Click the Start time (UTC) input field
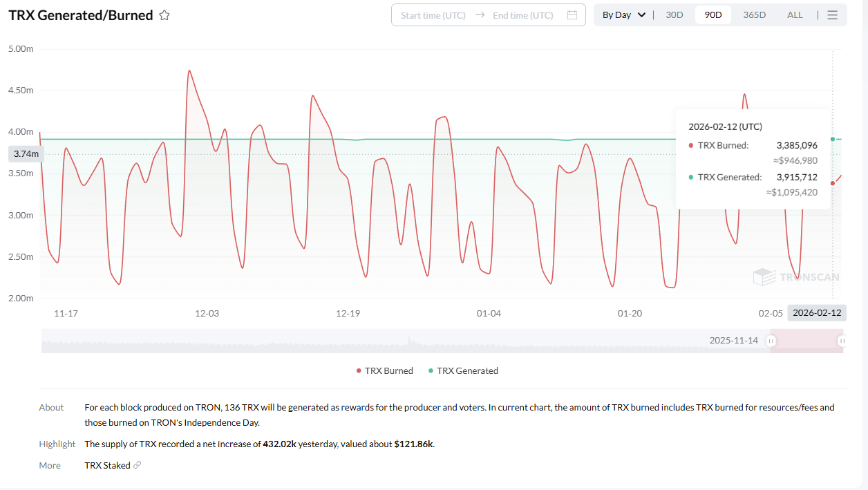The image size is (868, 490). [x=433, y=15]
